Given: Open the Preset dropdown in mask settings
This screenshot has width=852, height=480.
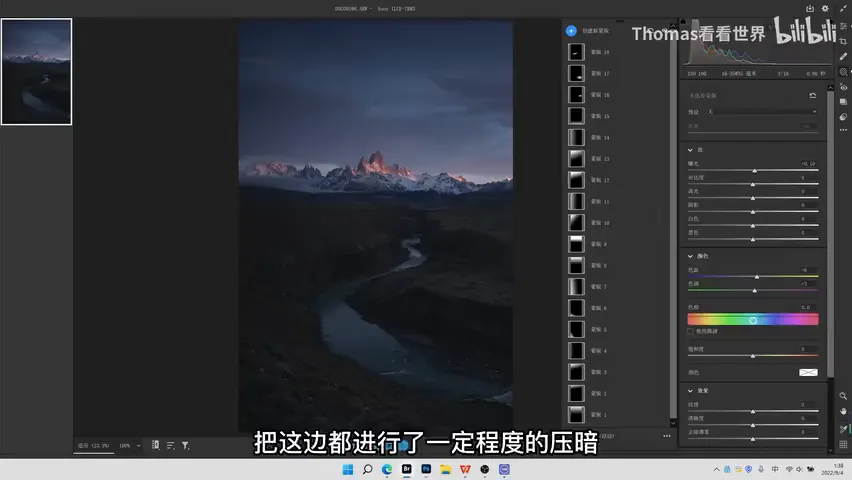Looking at the screenshot, I should pos(762,111).
